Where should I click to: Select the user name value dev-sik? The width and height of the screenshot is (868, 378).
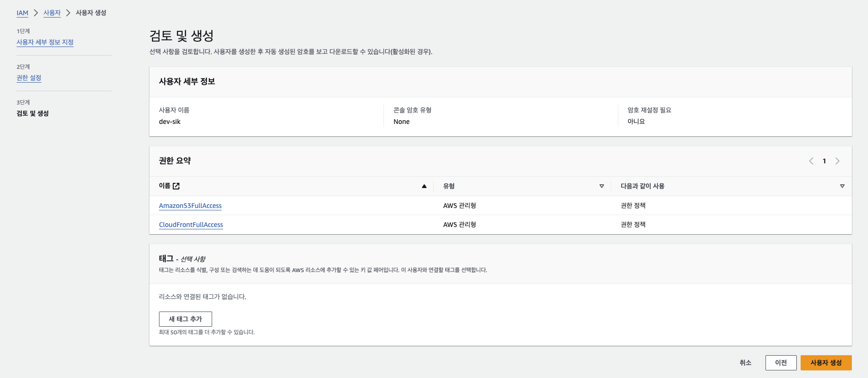pyautogui.click(x=170, y=122)
